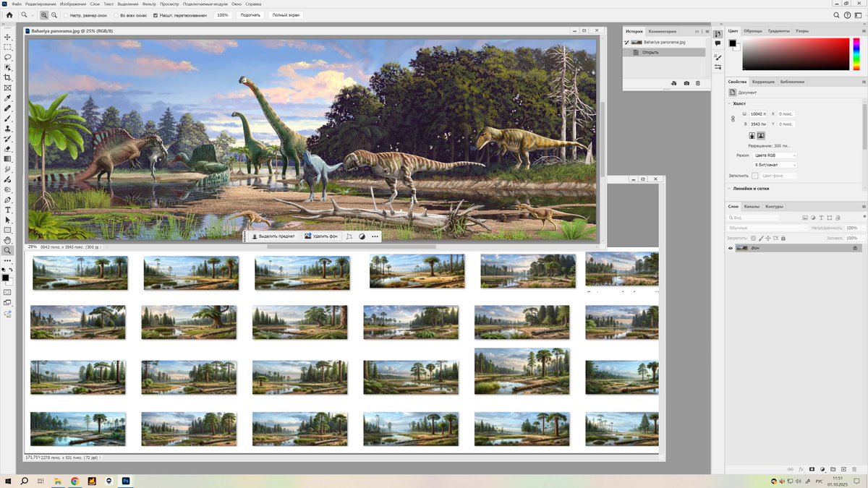The image size is (868, 488).
Task: Open the Слои menu
Action: (95, 4)
